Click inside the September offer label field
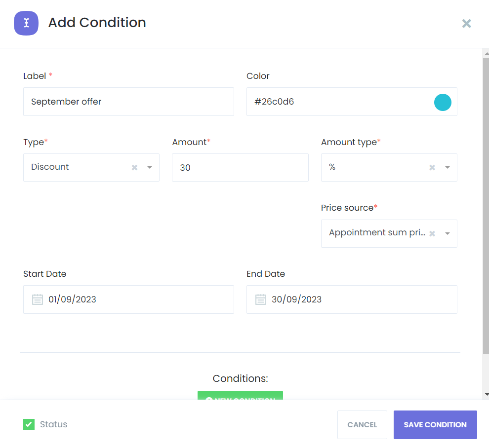The height and width of the screenshot is (448, 489). pyautogui.click(x=128, y=102)
